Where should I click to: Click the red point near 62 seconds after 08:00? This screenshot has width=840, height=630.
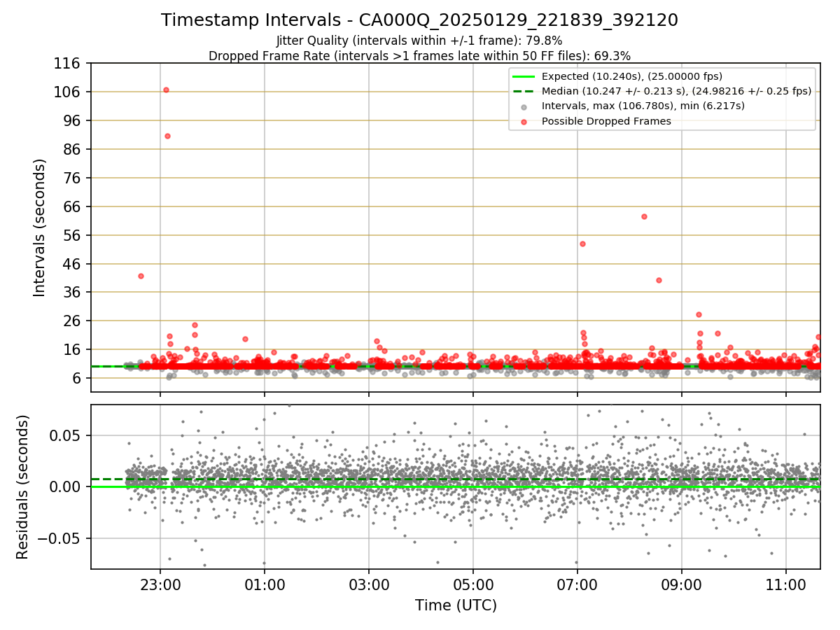644,216
